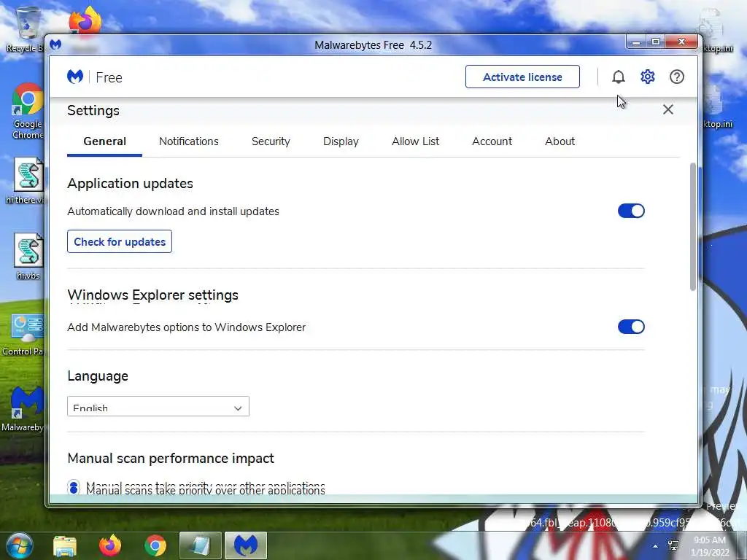The width and height of the screenshot is (747, 560).
Task: Click the Manual scan performance impact heading
Action: 171,458
